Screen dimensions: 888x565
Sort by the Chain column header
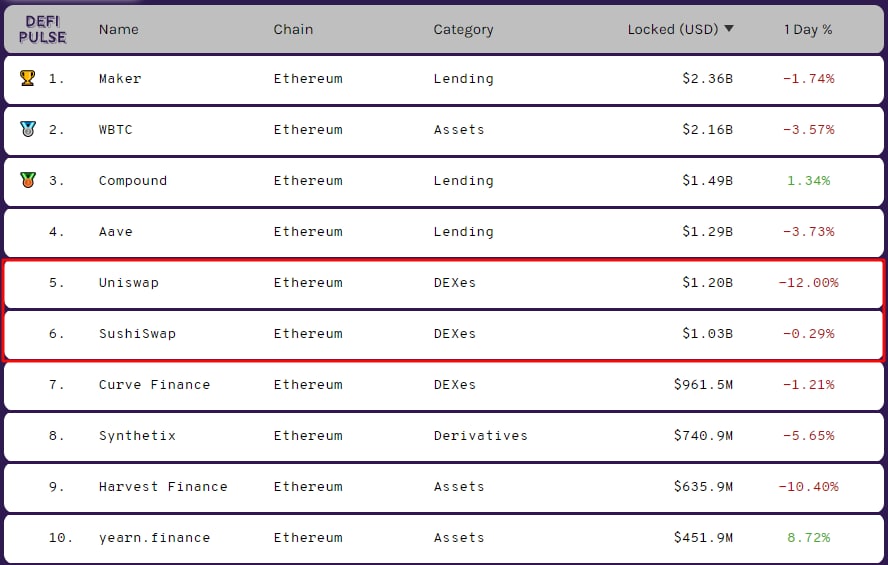pyautogui.click(x=293, y=29)
